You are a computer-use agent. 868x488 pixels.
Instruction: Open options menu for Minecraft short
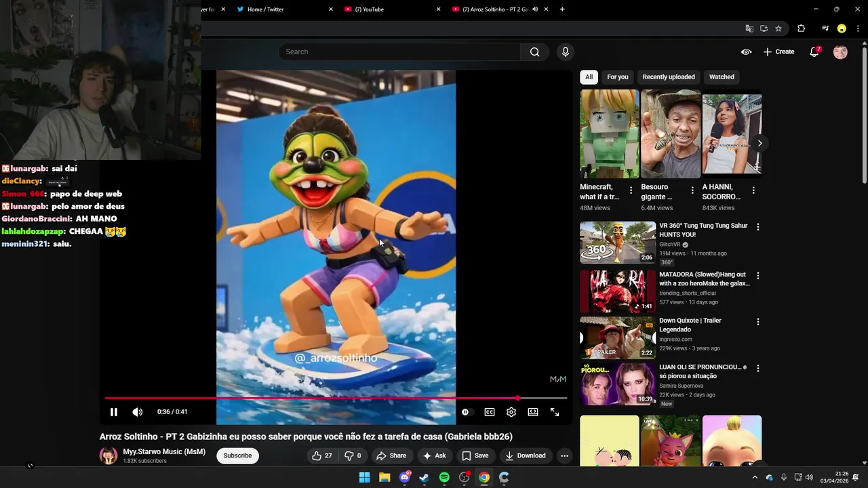[x=631, y=190]
